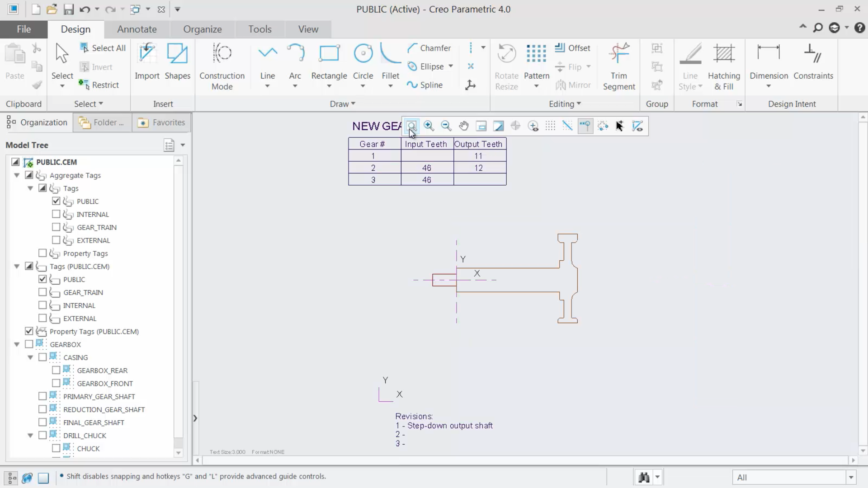Image resolution: width=868 pixels, height=488 pixels.
Task: Enable the GEARBOX checkbox
Action: click(x=29, y=344)
